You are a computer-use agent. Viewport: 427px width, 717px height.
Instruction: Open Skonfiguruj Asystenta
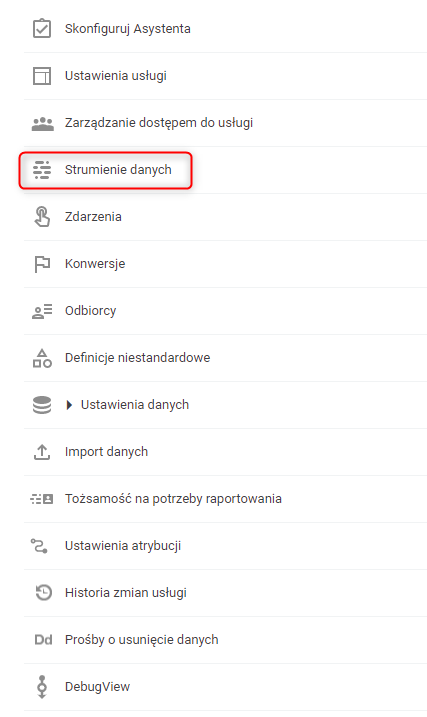pyautogui.click(x=128, y=29)
